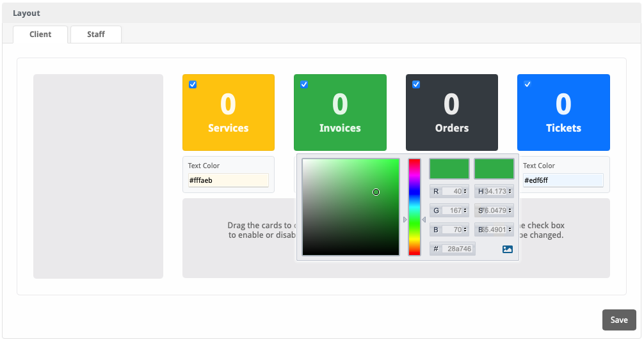Click the saturation picker circle handle

point(376,192)
